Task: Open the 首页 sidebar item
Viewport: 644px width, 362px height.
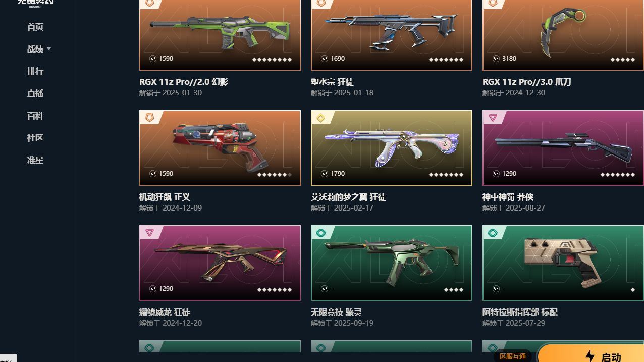Action: (x=35, y=27)
